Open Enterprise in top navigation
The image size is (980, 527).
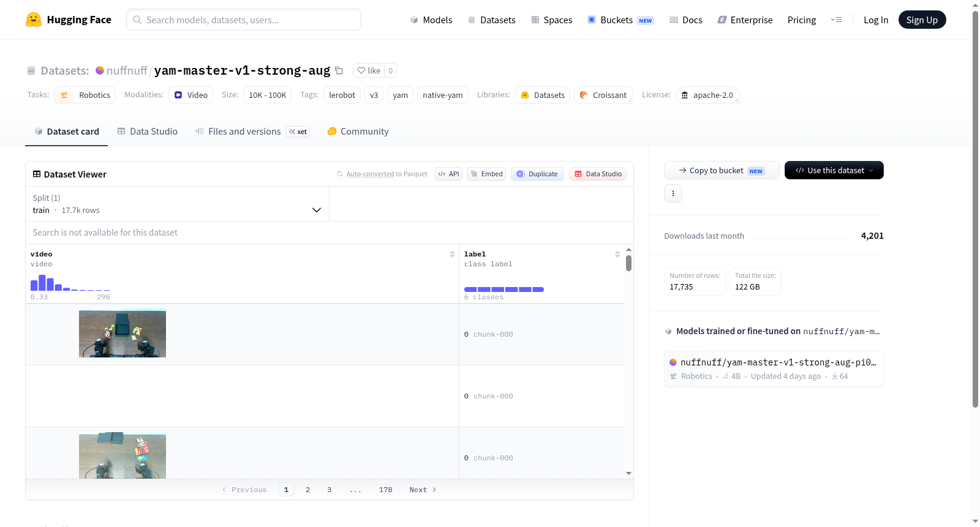(x=745, y=20)
